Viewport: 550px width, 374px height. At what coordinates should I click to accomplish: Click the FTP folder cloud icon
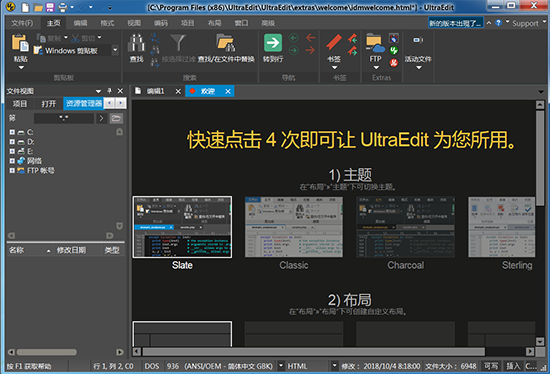tap(375, 44)
